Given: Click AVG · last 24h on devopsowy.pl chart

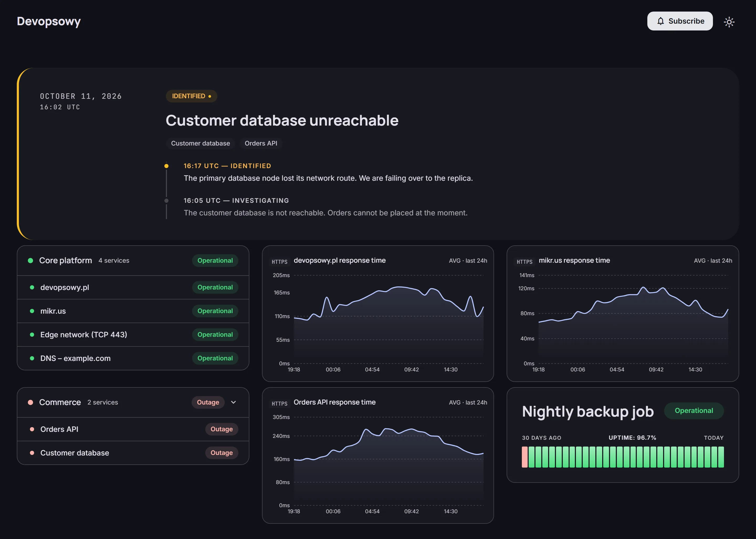Looking at the screenshot, I should (x=468, y=261).
